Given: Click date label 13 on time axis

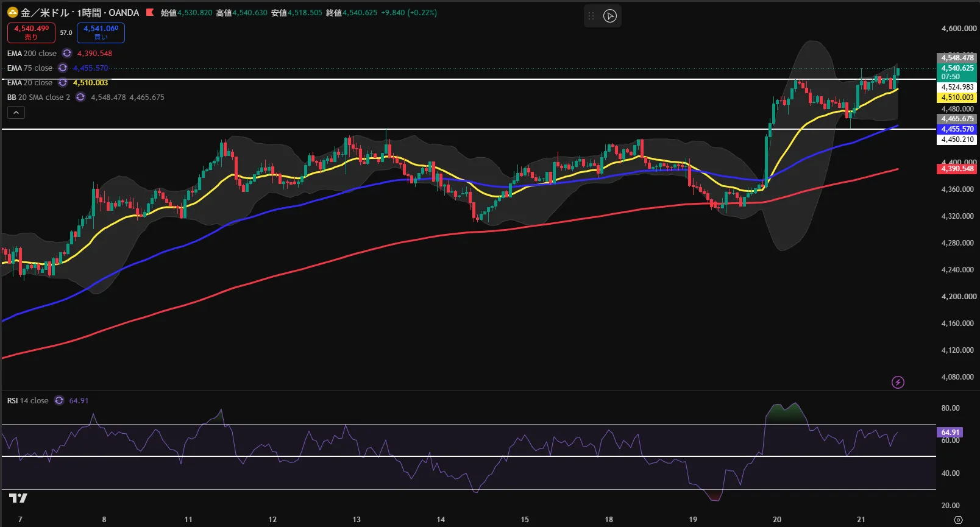Looking at the screenshot, I should coord(357,520).
